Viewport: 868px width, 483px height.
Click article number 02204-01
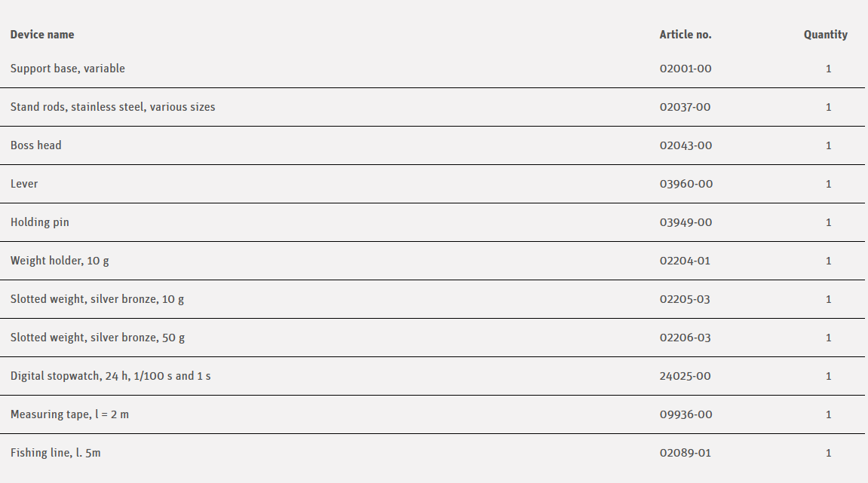[685, 261]
